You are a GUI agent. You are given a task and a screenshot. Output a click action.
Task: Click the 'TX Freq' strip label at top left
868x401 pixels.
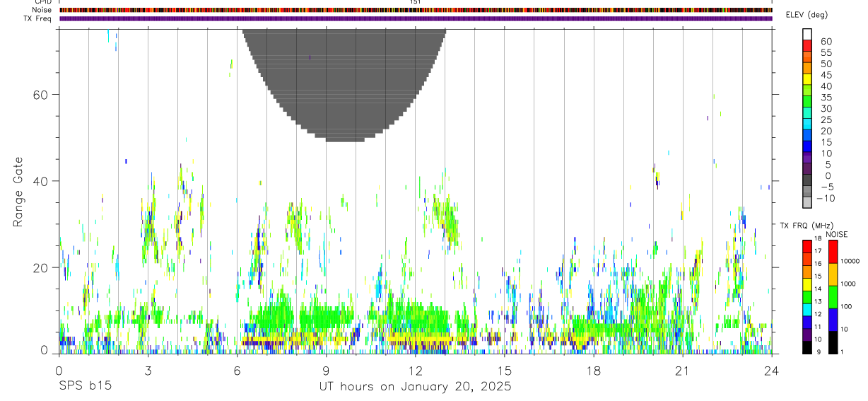pyautogui.click(x=38, y=18)
